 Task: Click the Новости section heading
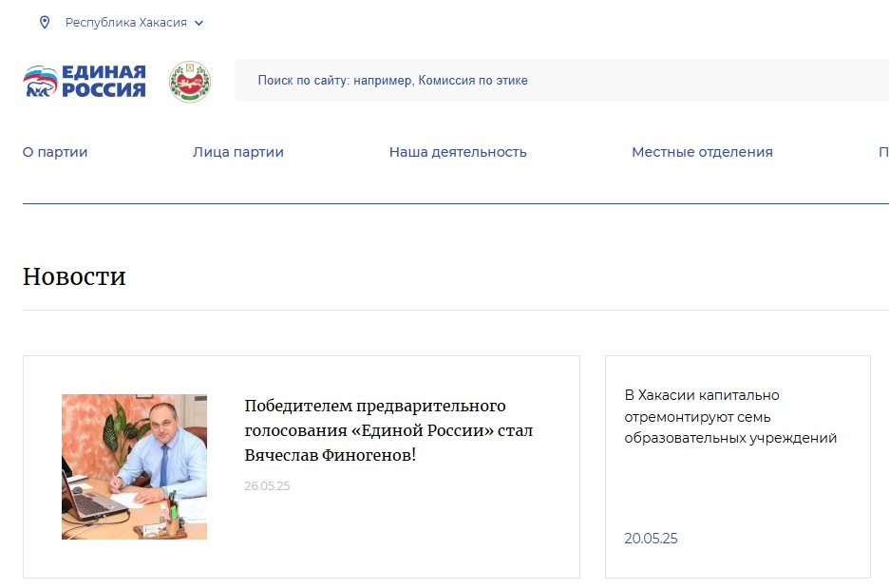74,276
